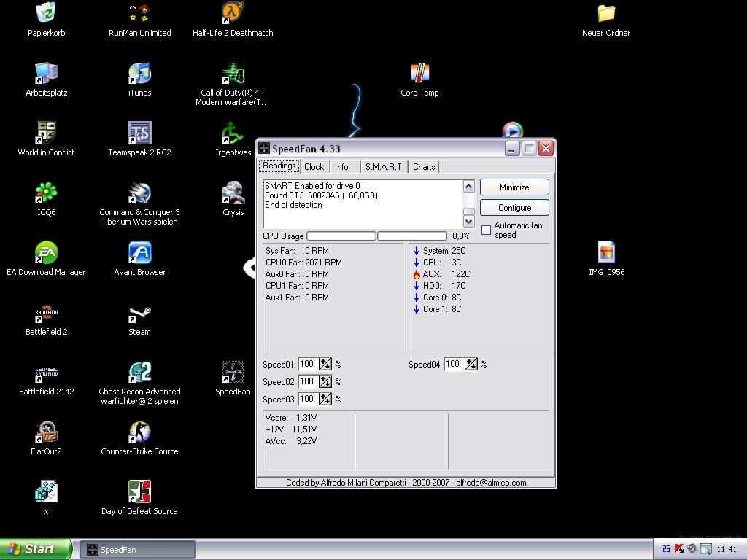Click the Speed03 up/down spinner arrows
The image size is (747, 560).
click(x=325, y=399)
